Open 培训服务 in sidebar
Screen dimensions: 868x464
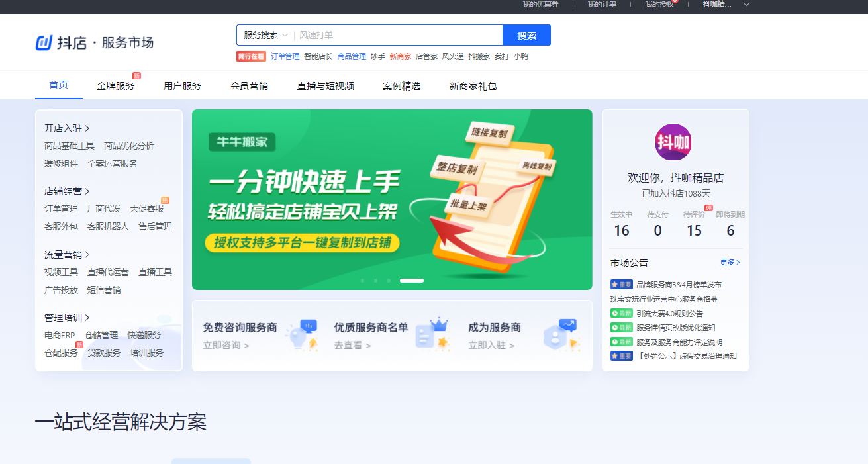[147, 353]
